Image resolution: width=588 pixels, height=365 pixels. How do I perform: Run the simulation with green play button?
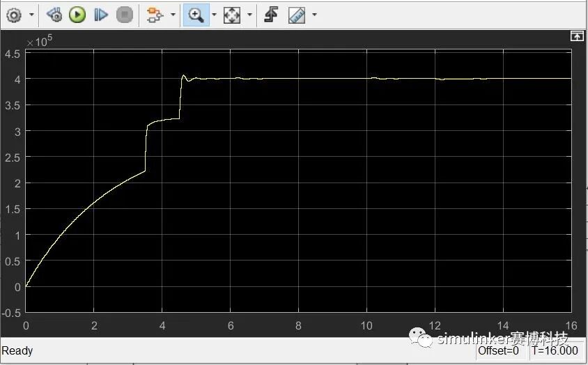click(77, 15)
